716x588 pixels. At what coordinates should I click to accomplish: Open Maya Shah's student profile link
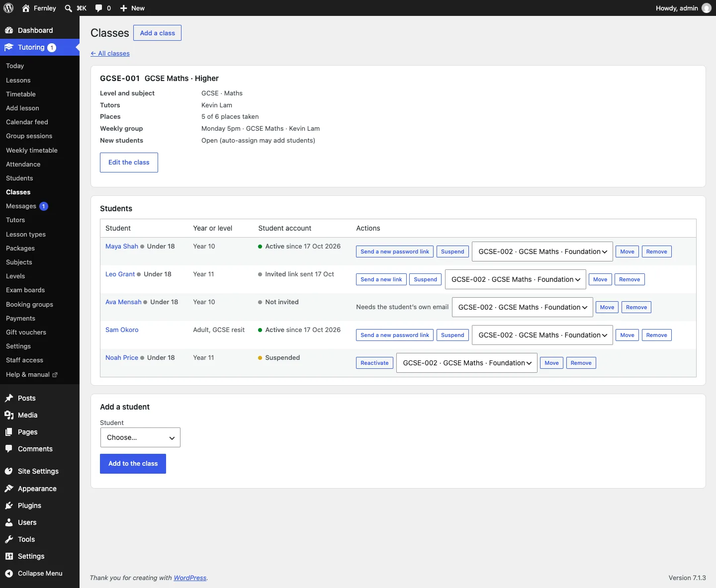point(122,247)
